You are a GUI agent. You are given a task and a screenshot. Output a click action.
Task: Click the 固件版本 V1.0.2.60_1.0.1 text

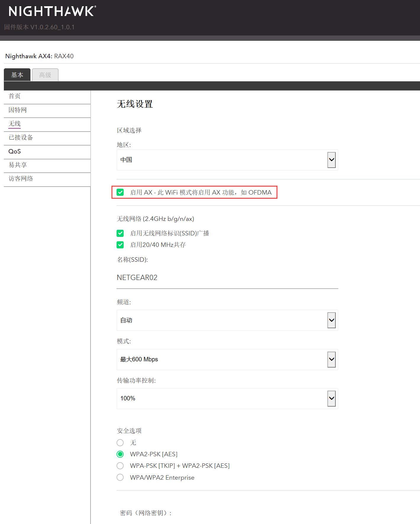(x=39, y=27)
